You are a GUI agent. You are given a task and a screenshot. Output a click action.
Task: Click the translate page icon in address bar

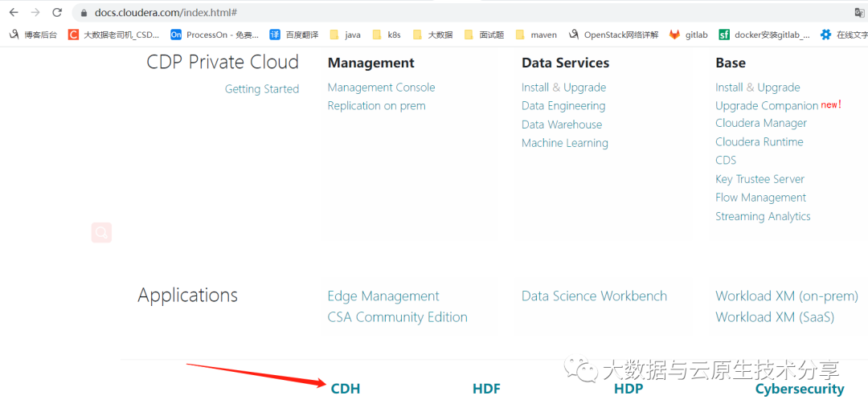coord(859,13)
